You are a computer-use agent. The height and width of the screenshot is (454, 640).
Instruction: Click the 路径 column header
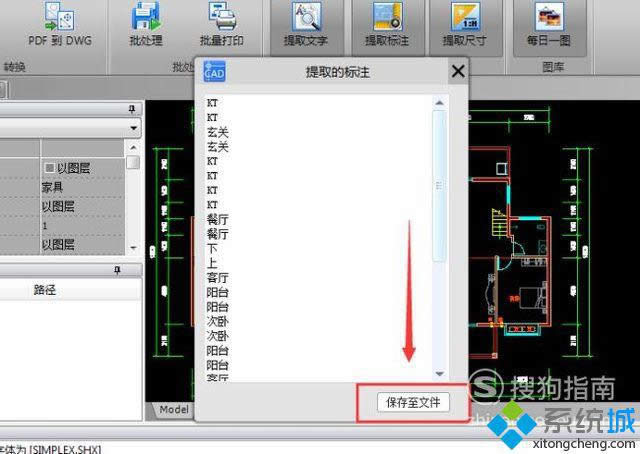pos(45,290)
